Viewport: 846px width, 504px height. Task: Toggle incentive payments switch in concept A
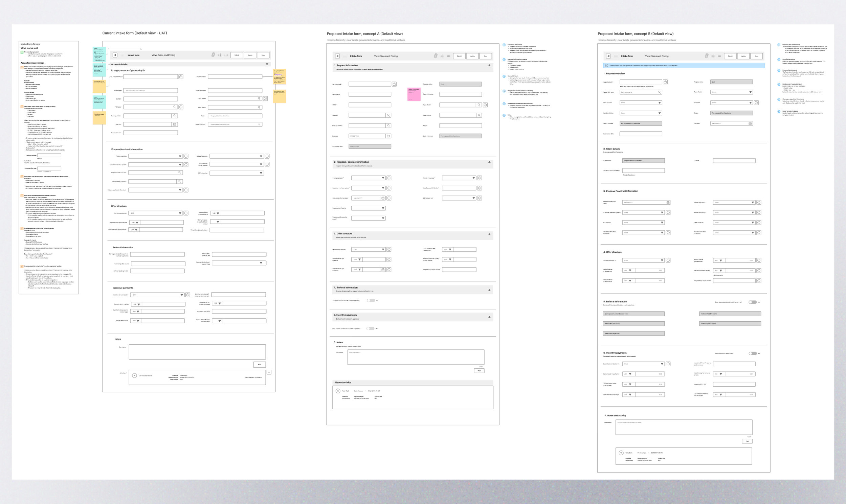pos(370,328)
